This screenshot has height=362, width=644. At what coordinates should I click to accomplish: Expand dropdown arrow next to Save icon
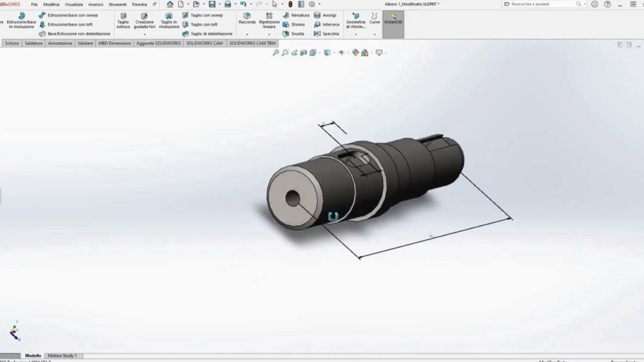[x=219, y=4]
